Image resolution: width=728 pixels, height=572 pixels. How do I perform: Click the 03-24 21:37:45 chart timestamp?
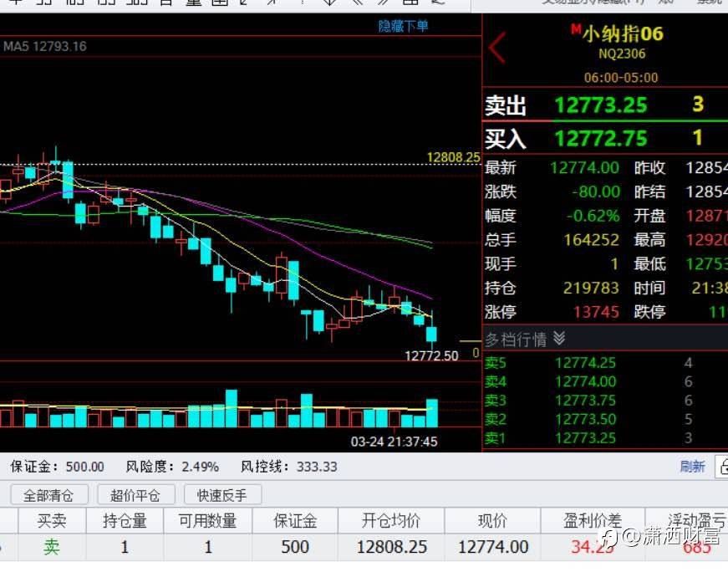point(394,442)
